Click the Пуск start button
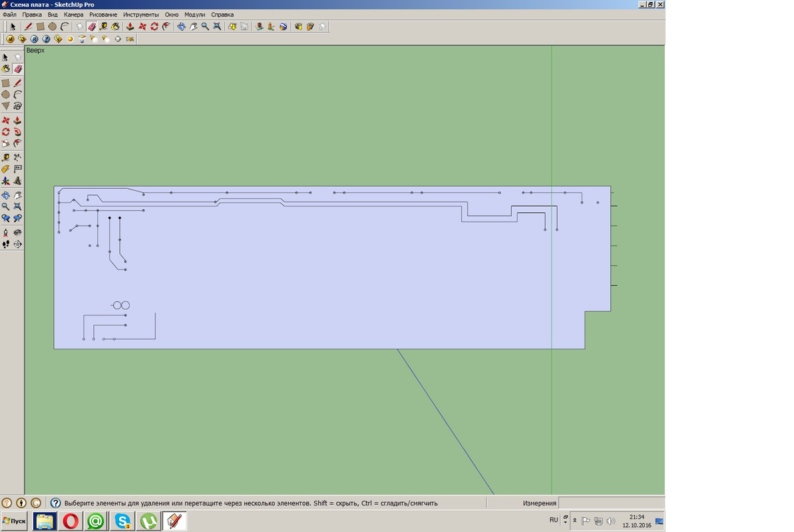Viewport: 794px width, 532px height. pos(14,521)
